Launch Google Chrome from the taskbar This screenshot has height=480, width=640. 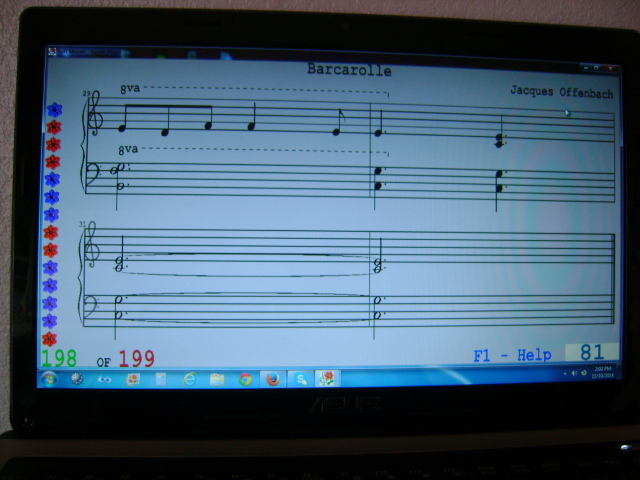tap(245, 380)
